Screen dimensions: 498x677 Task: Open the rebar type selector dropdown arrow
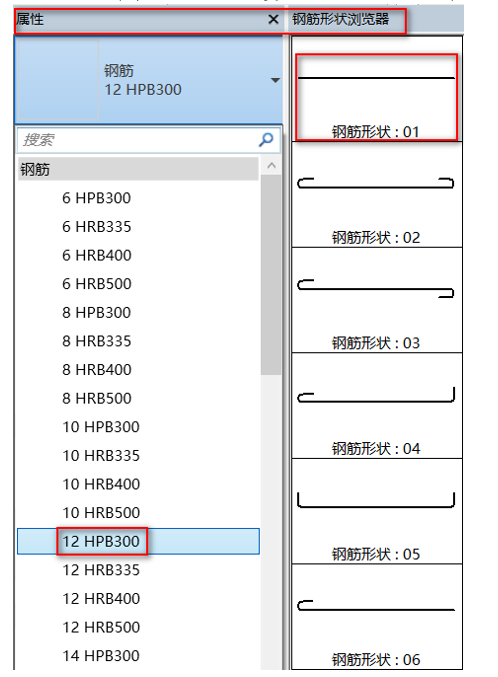(x=275, y=80)
